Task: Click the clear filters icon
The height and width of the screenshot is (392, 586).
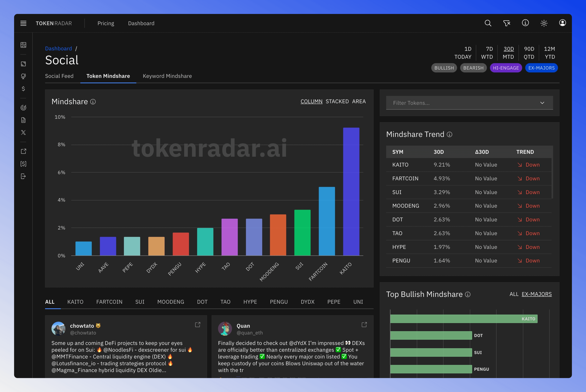Action: tap(506, 23)
